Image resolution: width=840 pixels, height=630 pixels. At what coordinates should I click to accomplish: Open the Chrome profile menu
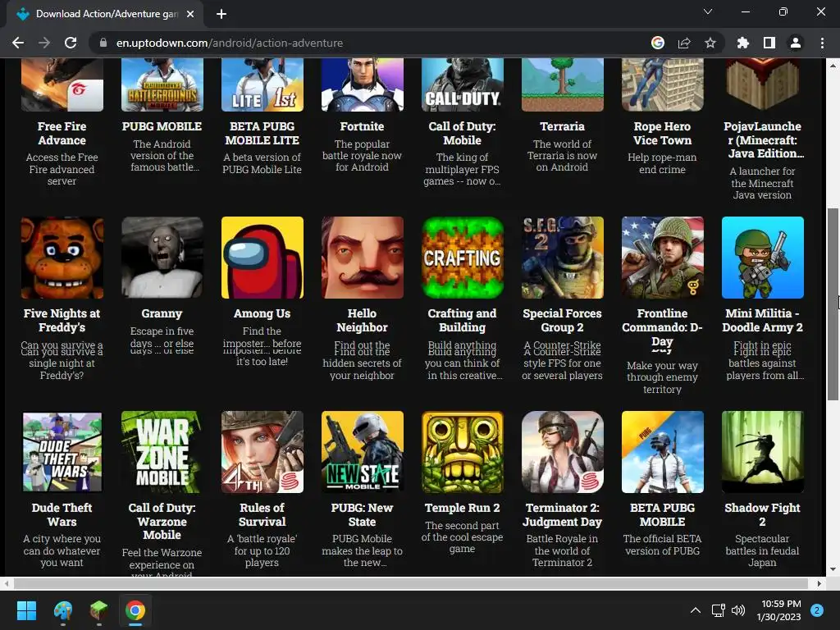[x=796, y=43]
